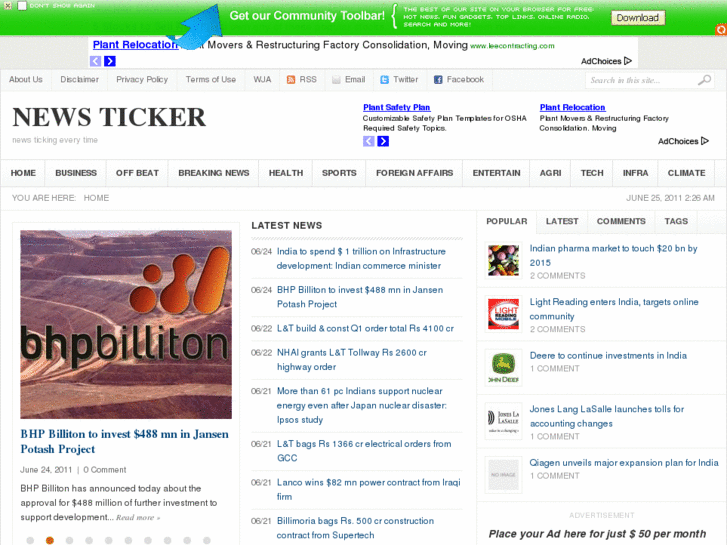The width and height of the screenshot is (727, 545).
Task: Open the BHP Billiton featured image
Action: click(x=126, y=324)
